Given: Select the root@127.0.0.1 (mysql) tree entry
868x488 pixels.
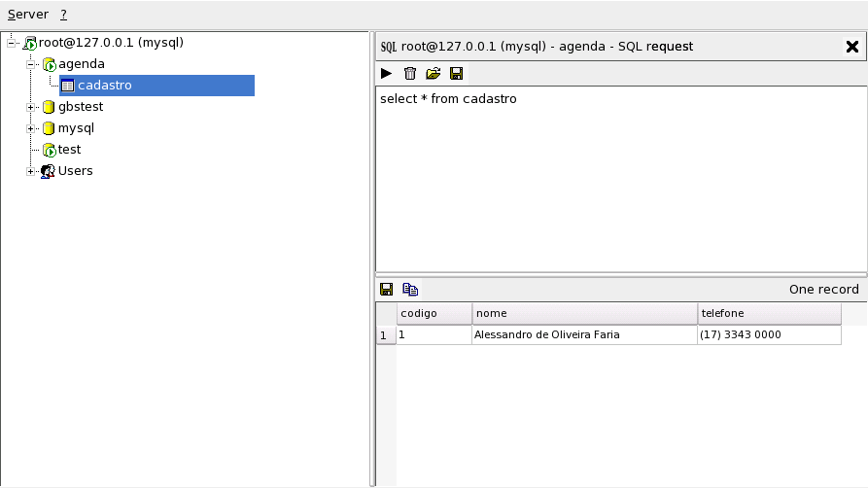Looking at the screenshot, I should [x=111, y=43].
